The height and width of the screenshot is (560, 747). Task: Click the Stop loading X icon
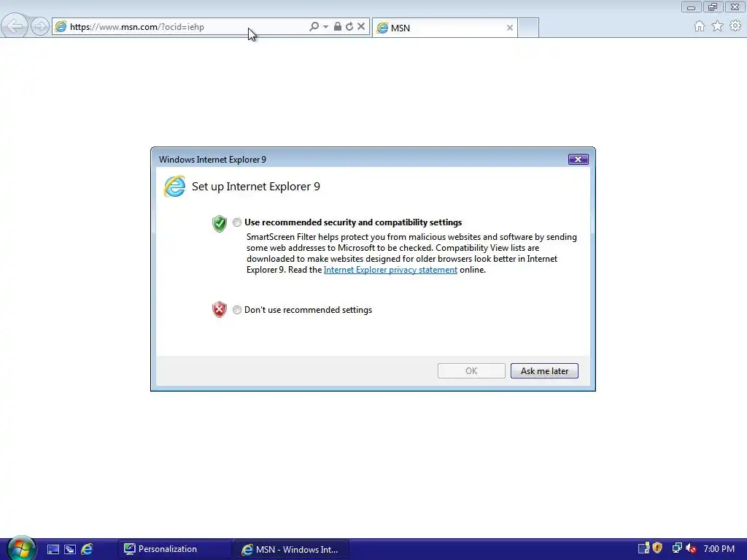(x=361, y=27)
